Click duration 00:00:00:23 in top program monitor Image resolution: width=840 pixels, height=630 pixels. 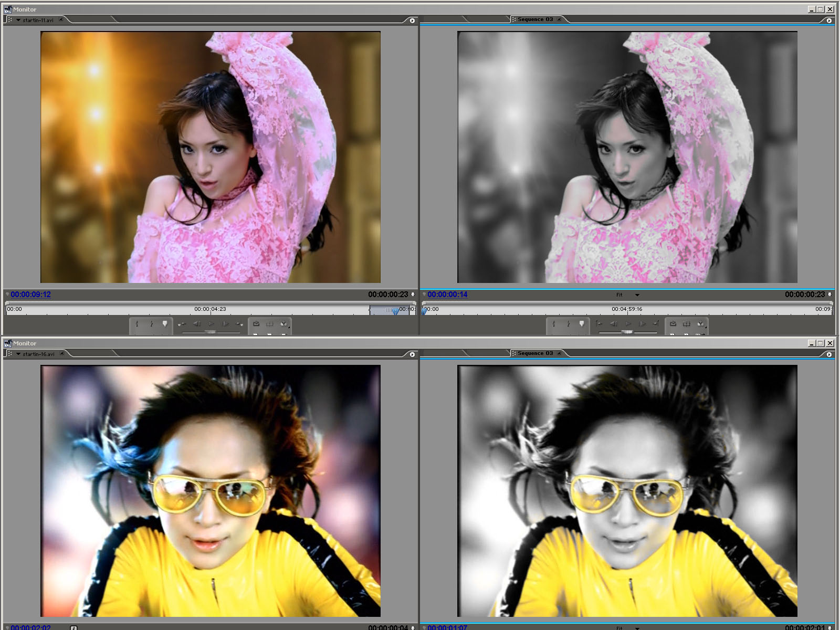(x=805, y=295)
